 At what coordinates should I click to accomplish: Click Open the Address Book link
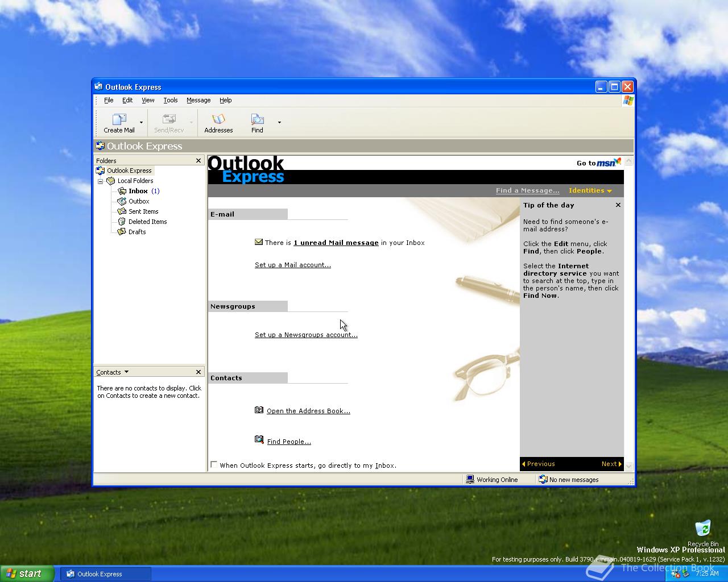308,411
